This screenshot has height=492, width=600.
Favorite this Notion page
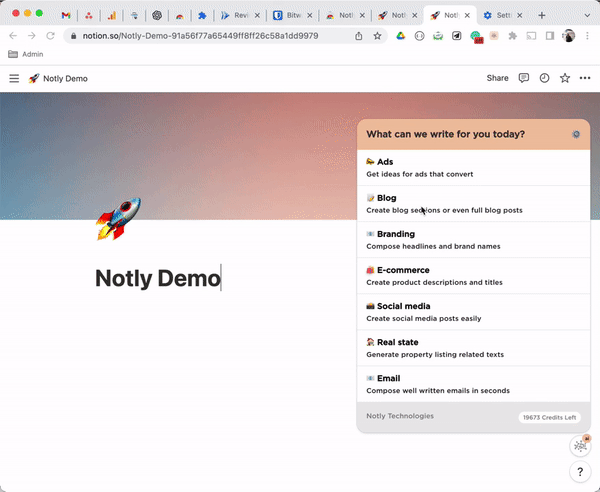(565, 78)
